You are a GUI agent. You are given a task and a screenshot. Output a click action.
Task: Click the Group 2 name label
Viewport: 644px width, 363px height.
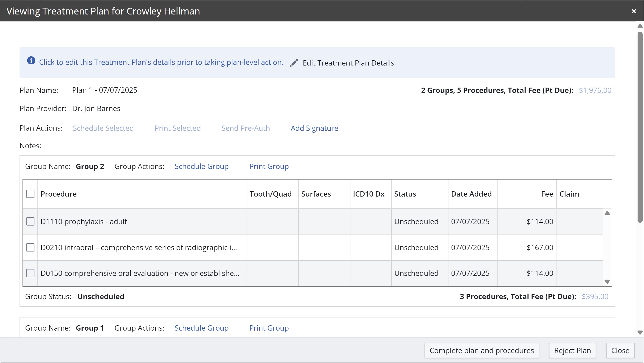(90, 166)
